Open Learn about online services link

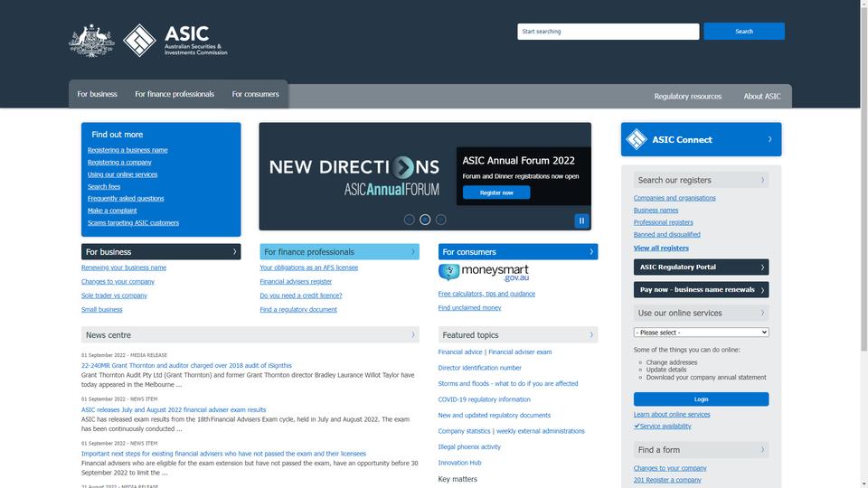coord(672,414)
